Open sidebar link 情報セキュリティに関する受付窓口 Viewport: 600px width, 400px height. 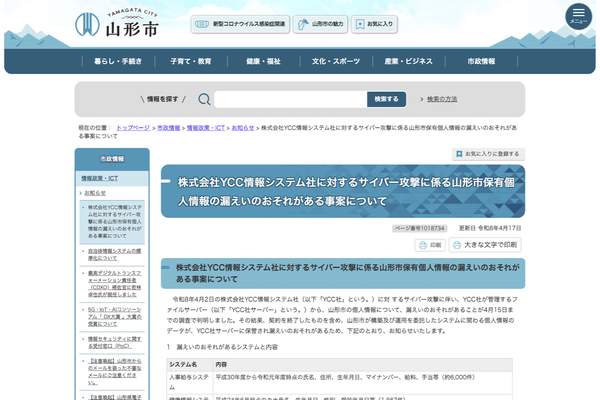114,342
